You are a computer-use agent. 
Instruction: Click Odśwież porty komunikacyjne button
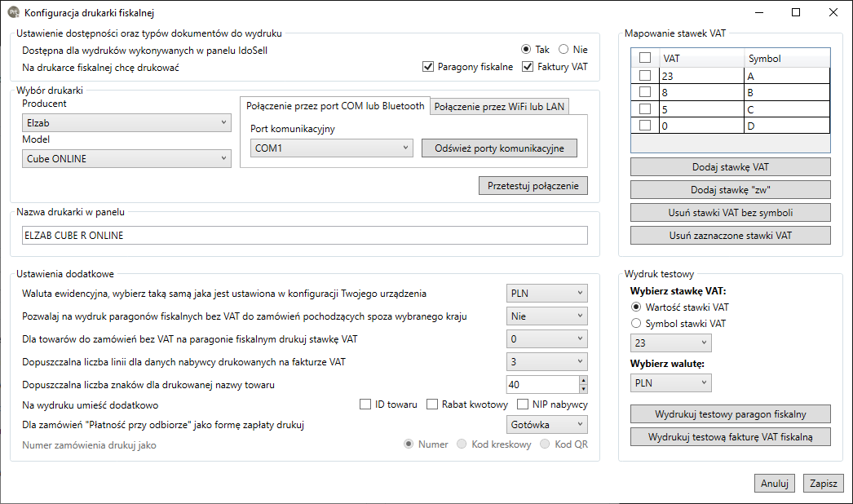(x=499, y=148)
